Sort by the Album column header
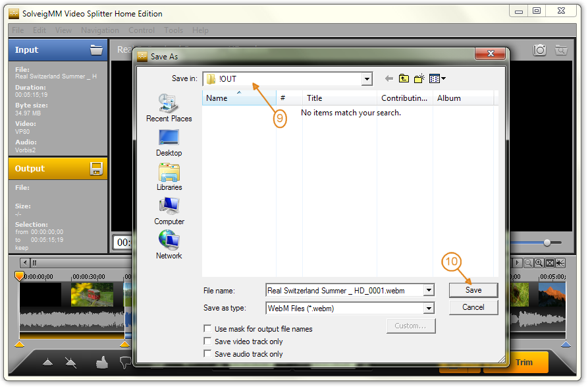The height and width of the screenshot is (387, 588). [x=464, y=98]
